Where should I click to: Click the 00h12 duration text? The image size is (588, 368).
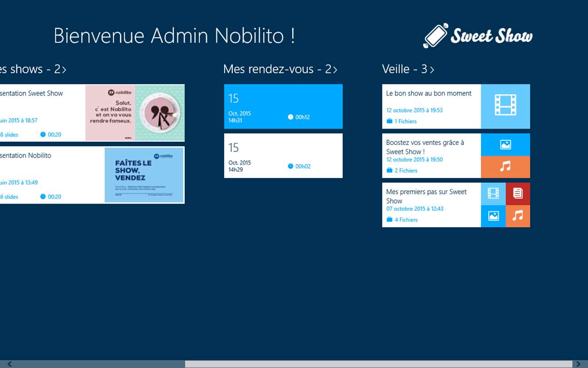pos(303,117)
